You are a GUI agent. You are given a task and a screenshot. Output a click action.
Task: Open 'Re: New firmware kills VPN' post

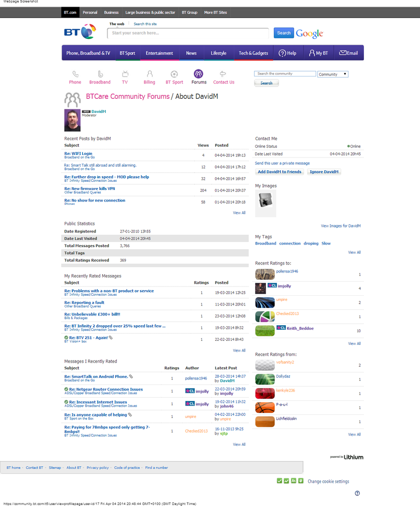(90, 189)
